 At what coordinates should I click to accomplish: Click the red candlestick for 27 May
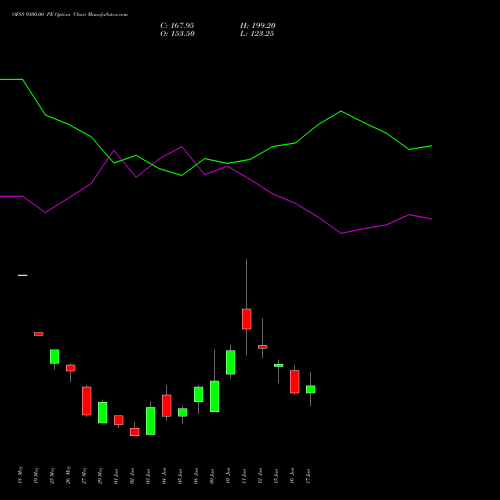[87, 401]
